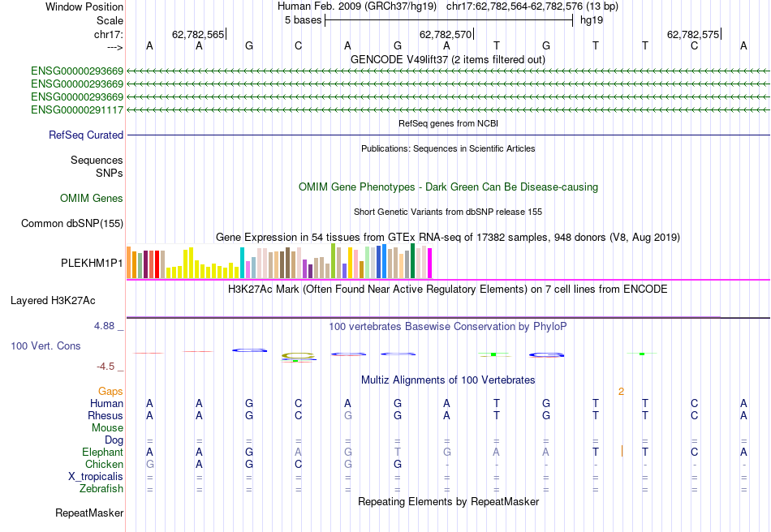Image resolution: width=771 pixels, height=532 pixels.
Task: Click the magenta bar in GTEx chart
Action: [430, 264]
